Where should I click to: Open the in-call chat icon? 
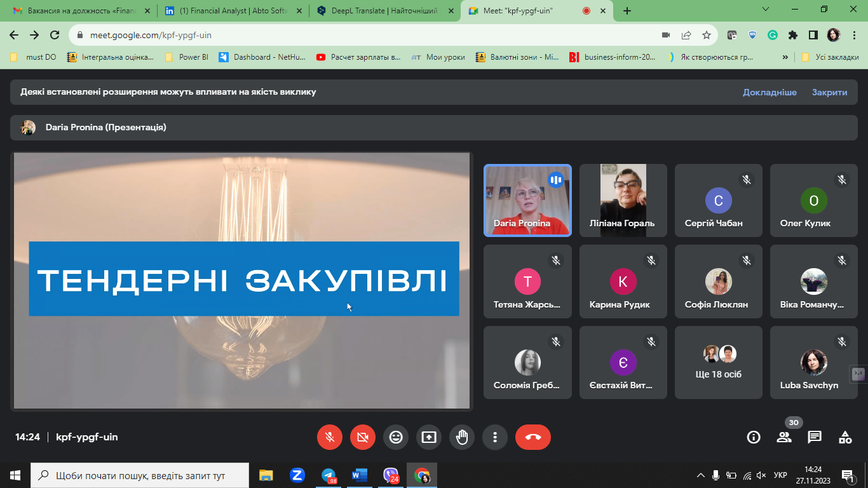tap(815, 437)
